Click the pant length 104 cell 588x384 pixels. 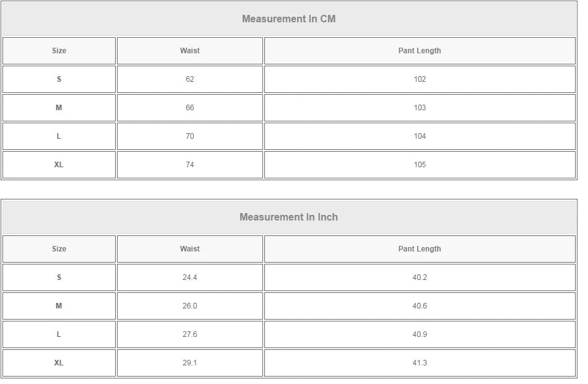(420, 136)
